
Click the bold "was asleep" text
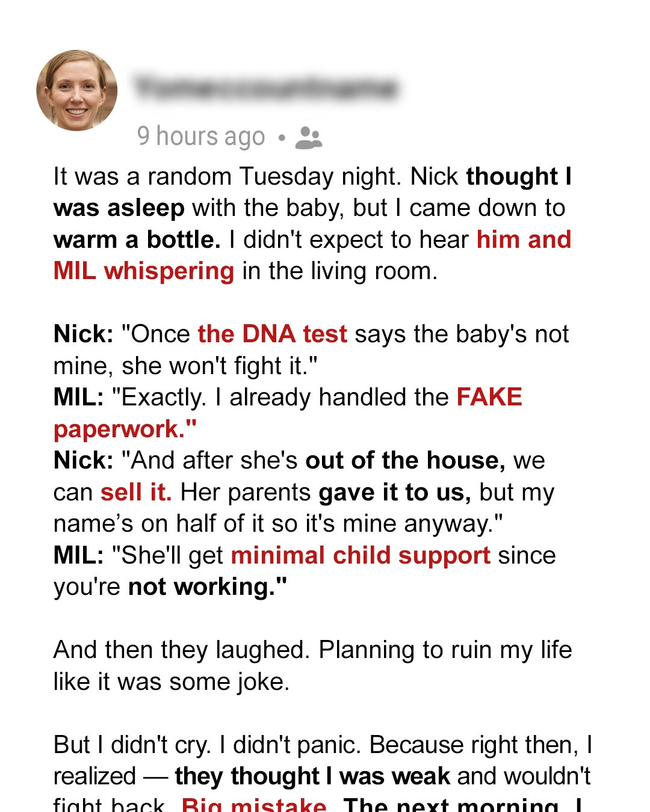pos(119,208)
